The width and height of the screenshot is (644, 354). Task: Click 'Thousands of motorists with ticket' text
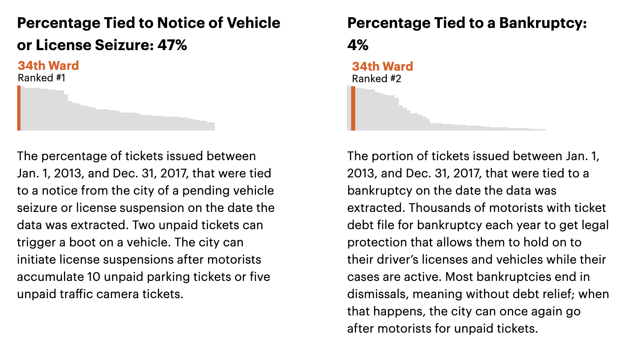507,208
